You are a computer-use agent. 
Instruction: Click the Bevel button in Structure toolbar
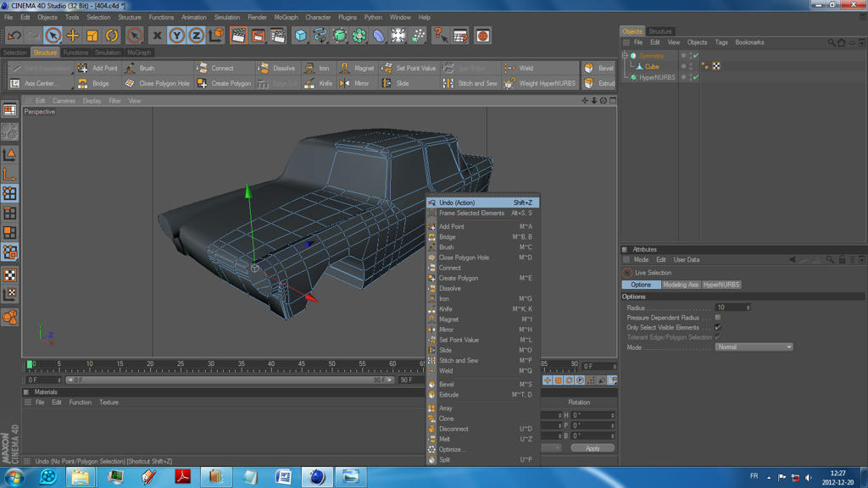click(599, 68)
